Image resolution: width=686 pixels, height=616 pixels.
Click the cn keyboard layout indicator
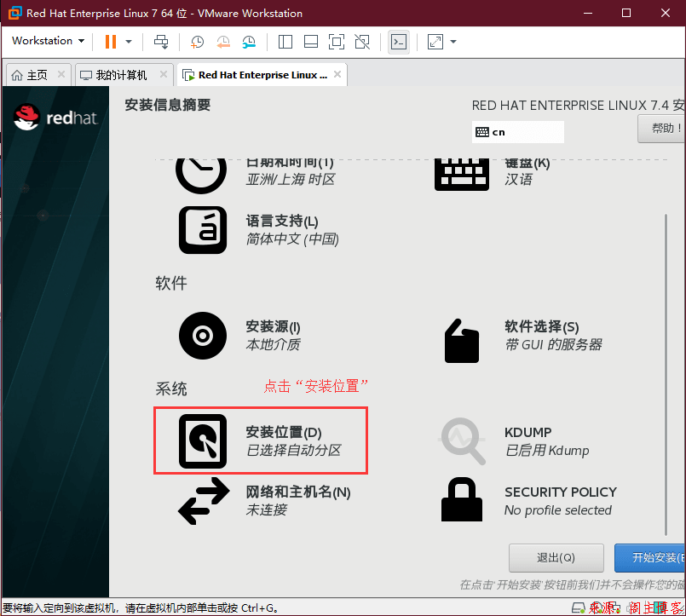[x=517, y=132]
